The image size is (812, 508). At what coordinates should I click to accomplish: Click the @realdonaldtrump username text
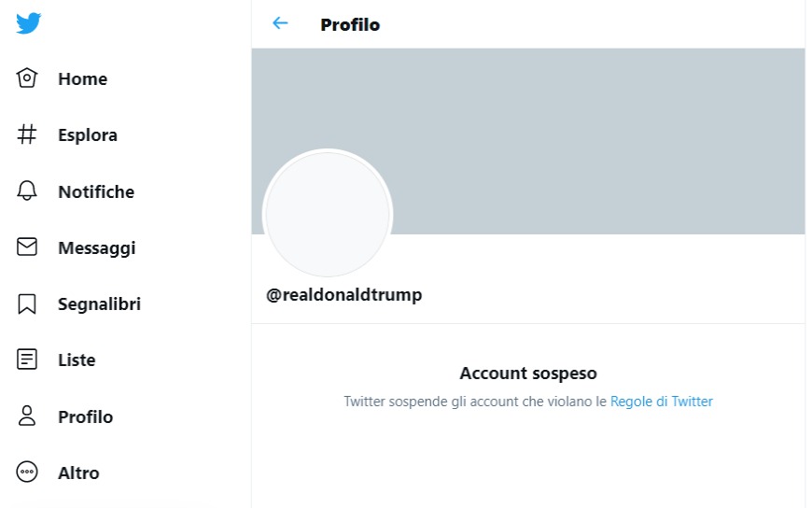[343, 295]
